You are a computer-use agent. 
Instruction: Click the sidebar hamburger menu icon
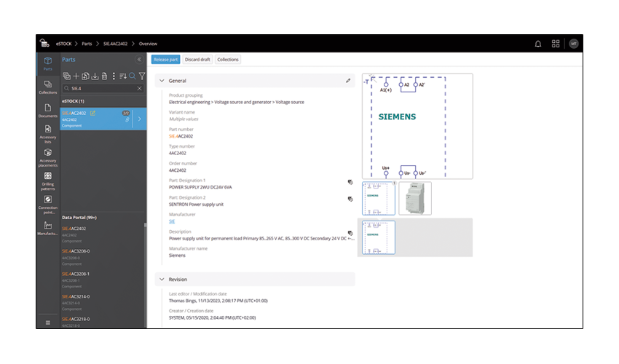(x=48, y=323)
